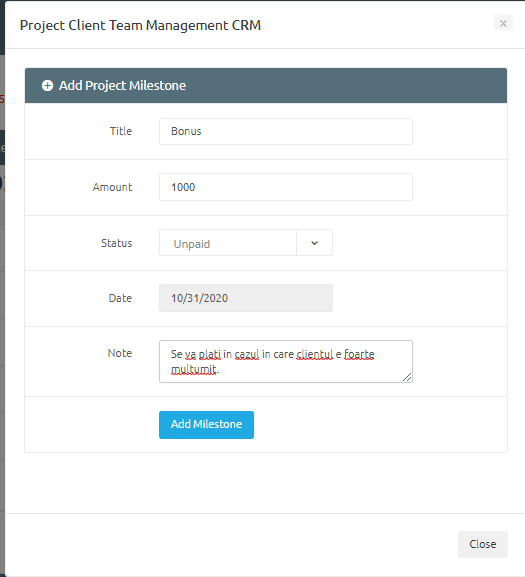Place cursor in the Note text area

pos(286,361)
